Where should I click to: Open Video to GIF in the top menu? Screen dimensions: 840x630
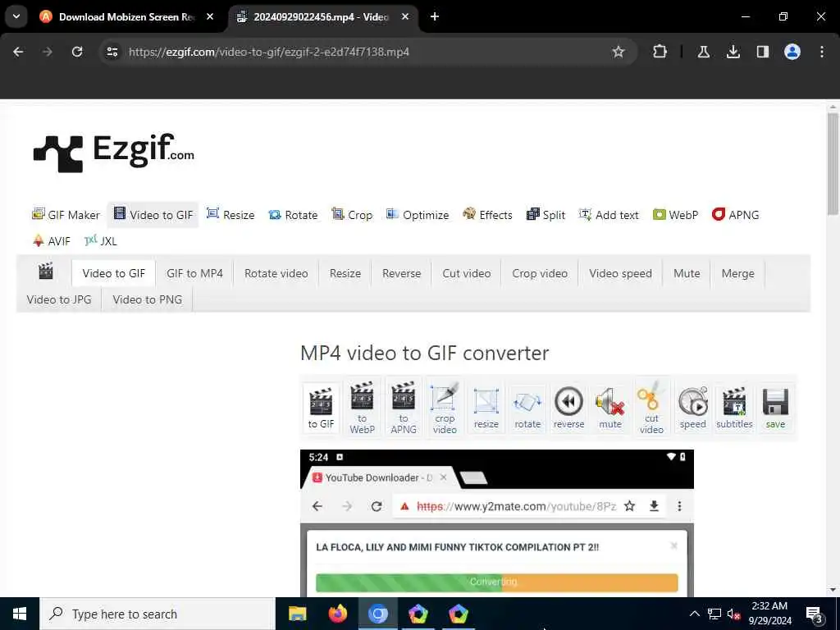pos(153,215)
